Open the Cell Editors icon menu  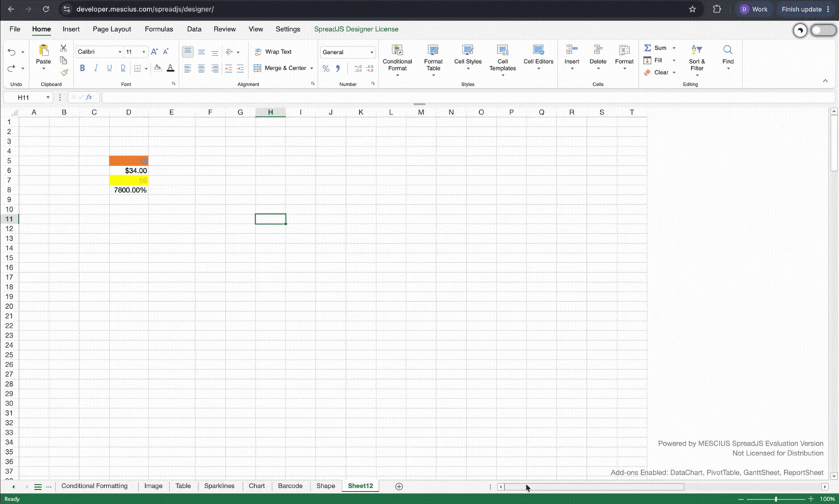pyautogui.click(x=538, y=58)
